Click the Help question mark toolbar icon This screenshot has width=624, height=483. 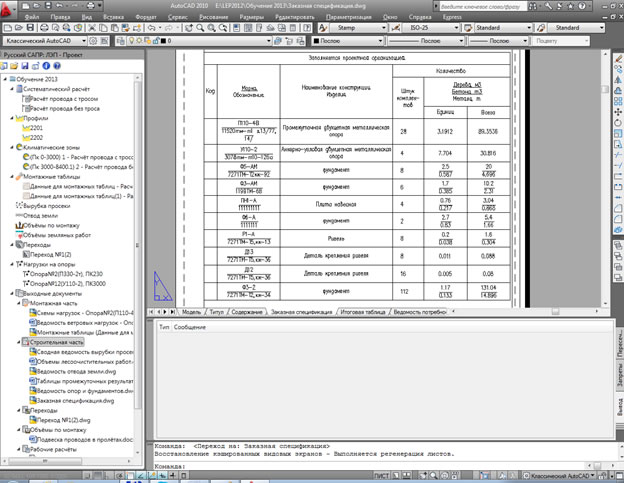[x=307, y=28]
